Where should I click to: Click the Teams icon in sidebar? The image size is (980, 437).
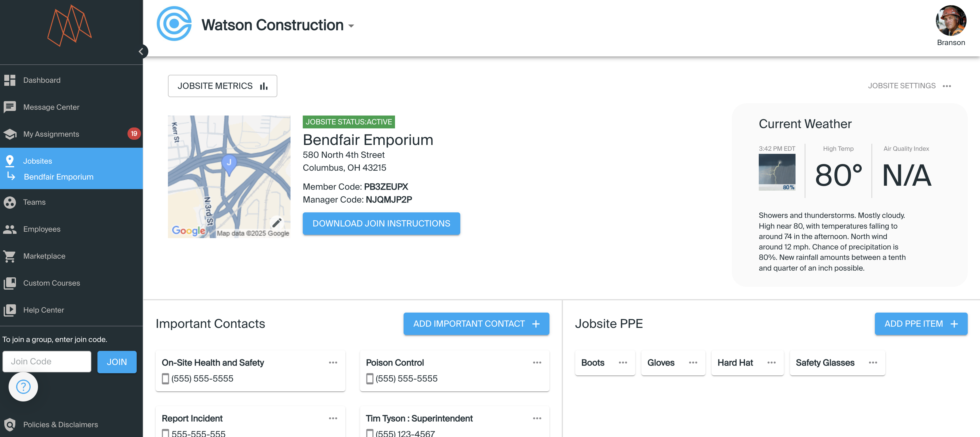pos(10,202)
